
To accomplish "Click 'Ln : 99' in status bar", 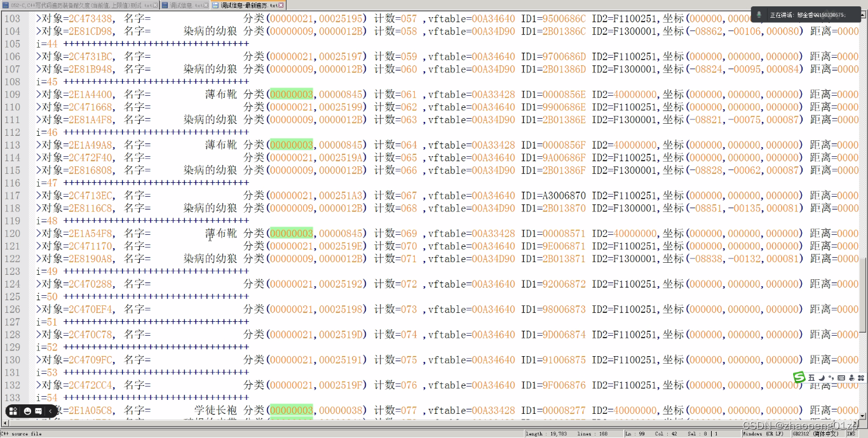I will (x=635, y=434).
